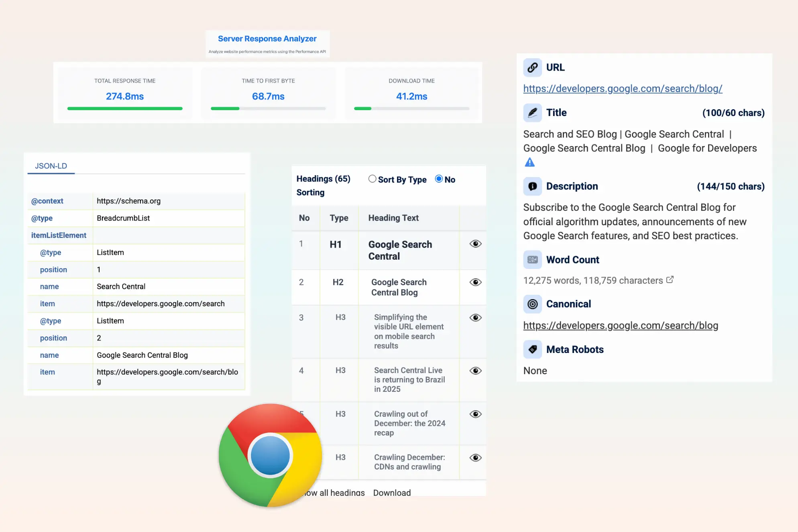
Task: Click the Canonical target icon
Action: [x=532, y=304]
